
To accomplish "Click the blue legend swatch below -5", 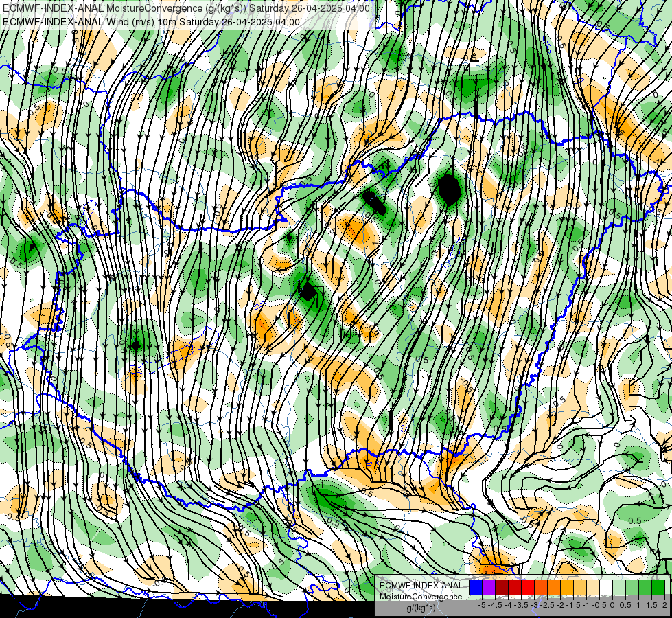I will click(x=476, y=587).
